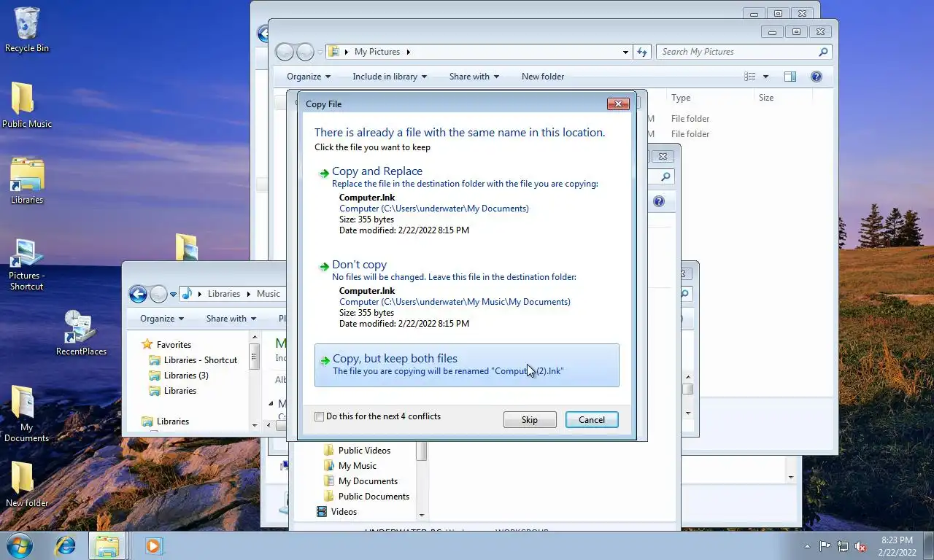Click the music note icon in address bar
The image size is (934, 560).
[x=187, y=294]
